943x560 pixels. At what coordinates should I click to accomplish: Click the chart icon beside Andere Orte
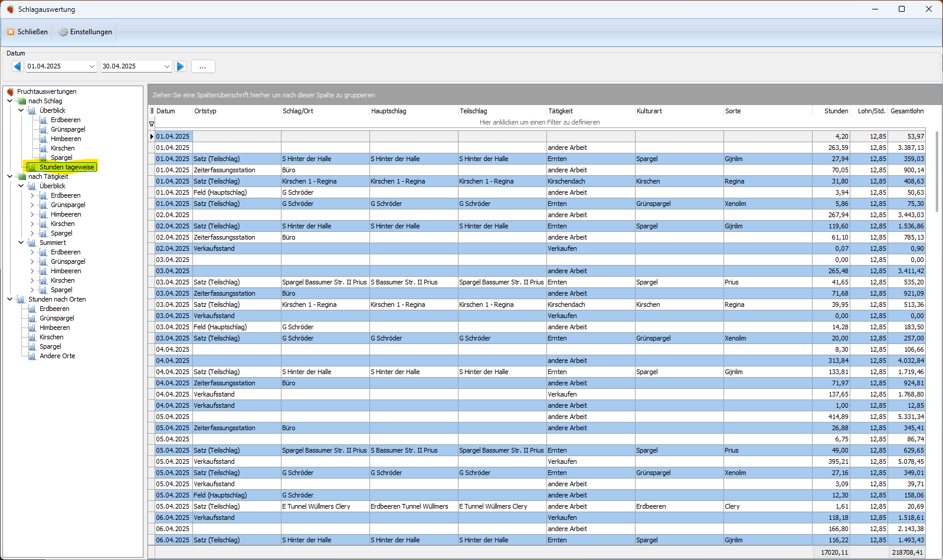(x=32, y=356)
